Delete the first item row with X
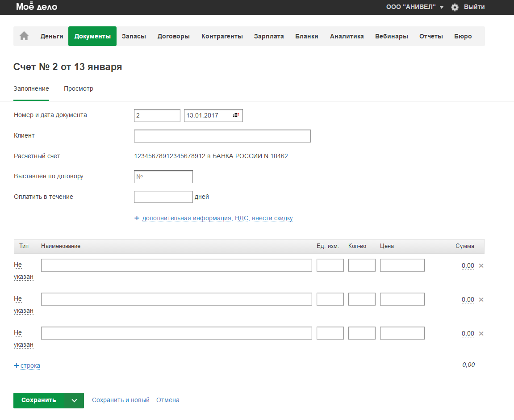 pyautogui.click(x=481, y=266)
